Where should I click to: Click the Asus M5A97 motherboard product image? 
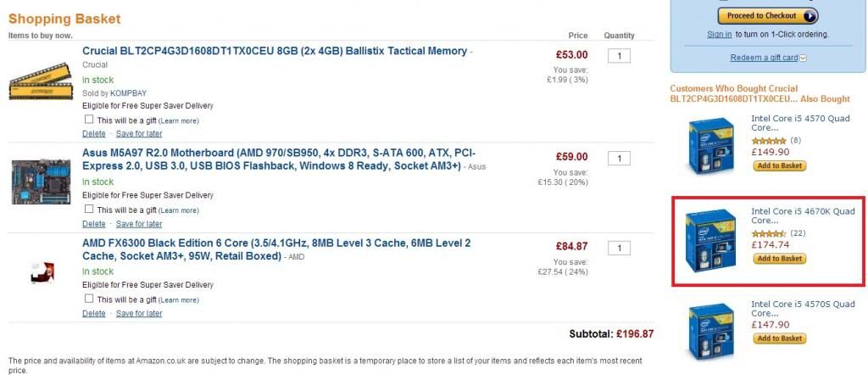click(41, 181)
